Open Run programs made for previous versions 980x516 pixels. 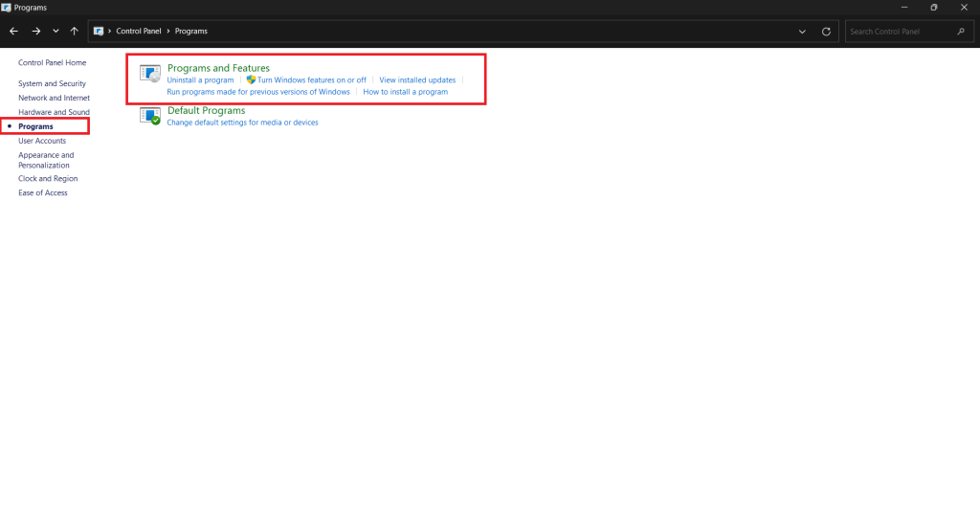pos(258,92)
